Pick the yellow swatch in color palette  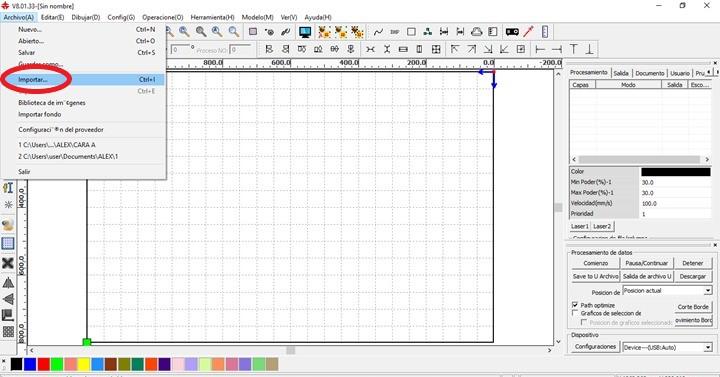84,365
